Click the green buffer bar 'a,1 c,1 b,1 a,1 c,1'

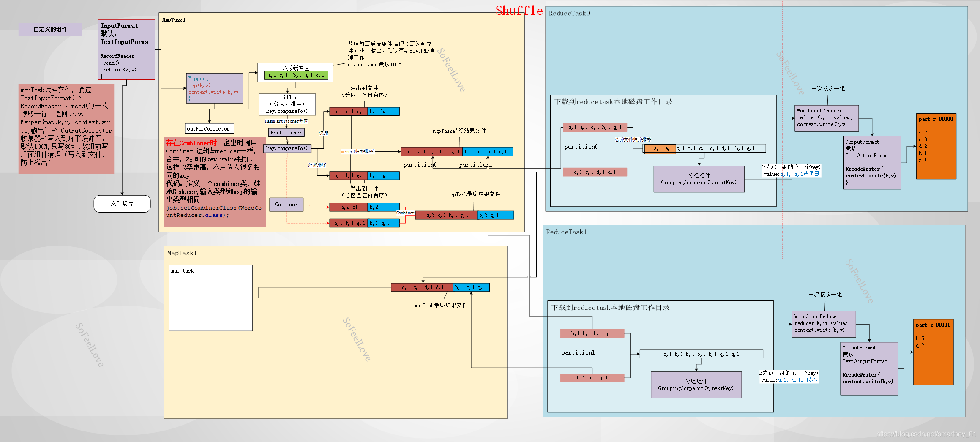point(296,76)
